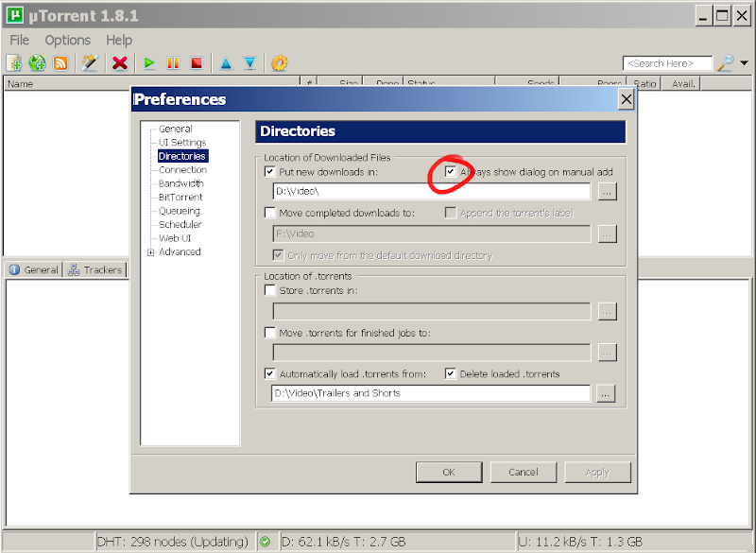Select Web UI in preferences tree
The width and height of the screenshot is (756, 553).
(175, 238)
